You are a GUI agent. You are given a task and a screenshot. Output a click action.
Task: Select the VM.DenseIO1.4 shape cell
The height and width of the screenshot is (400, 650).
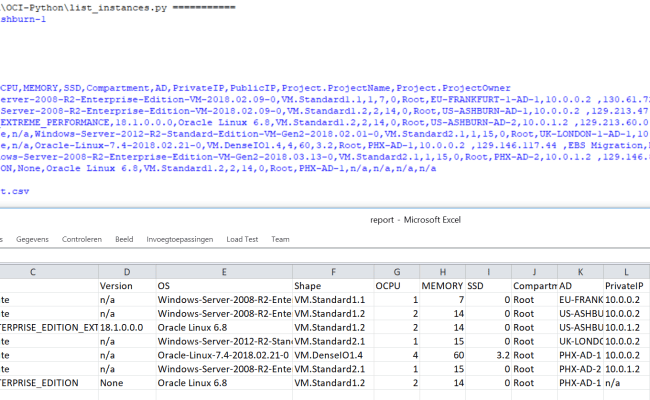tap(333, 355)
